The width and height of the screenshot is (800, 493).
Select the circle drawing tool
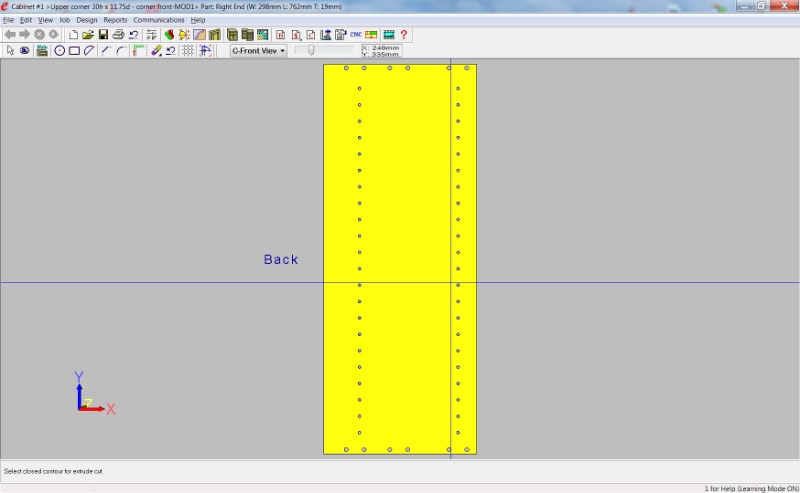(59, 50)
